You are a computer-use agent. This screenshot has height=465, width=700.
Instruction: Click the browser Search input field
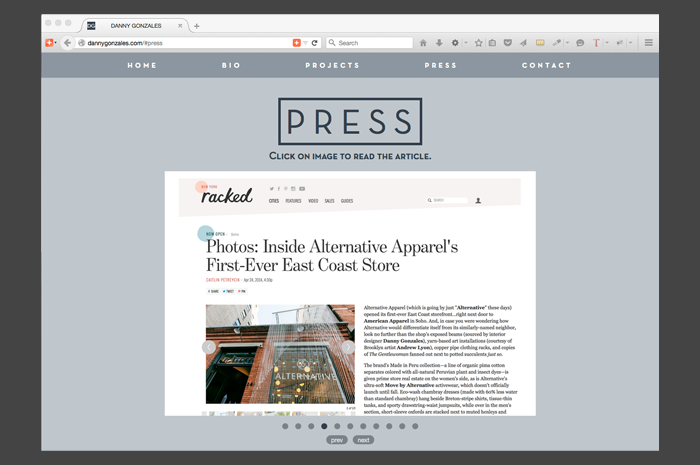click(x=369, y=43)
